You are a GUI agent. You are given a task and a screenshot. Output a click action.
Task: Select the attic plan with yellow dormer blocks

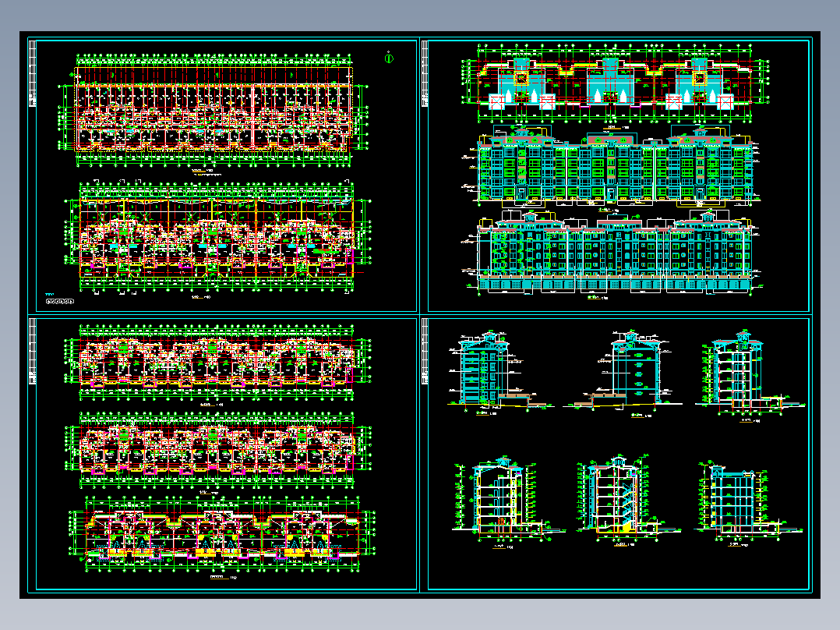(221, 533)
